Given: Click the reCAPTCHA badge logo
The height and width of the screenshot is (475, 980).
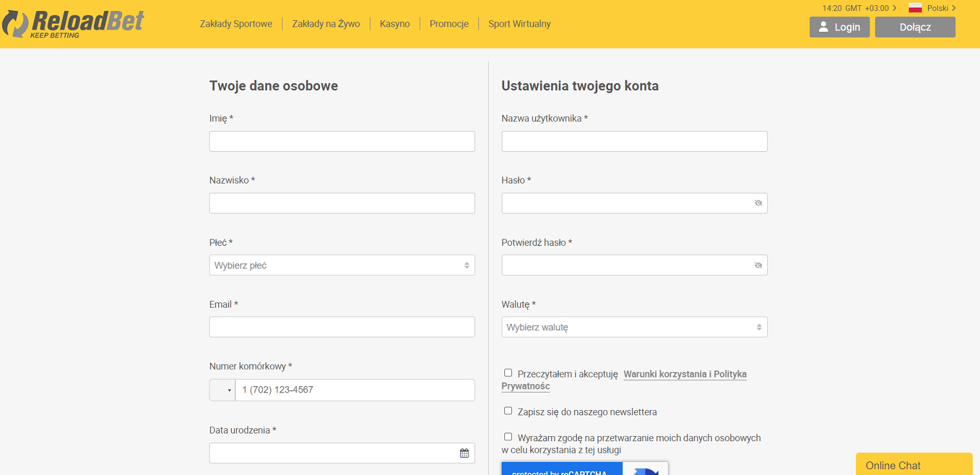Looking at the screenshot, I should click(644, 469).
